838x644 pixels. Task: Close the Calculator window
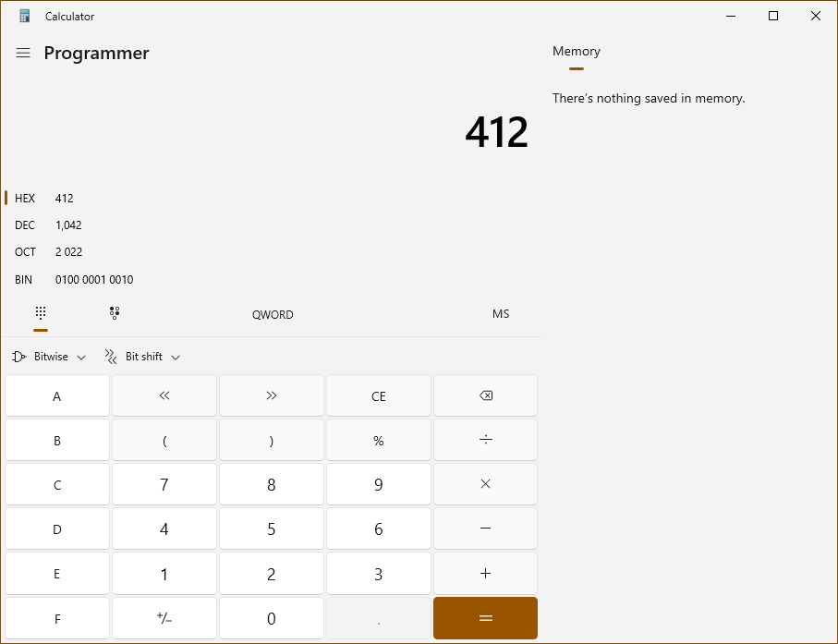816,16
